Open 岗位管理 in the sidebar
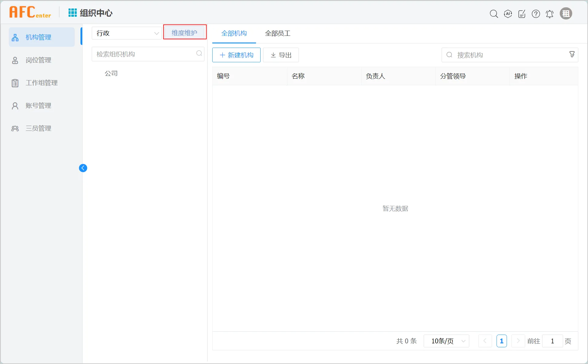 pos(38,60)
